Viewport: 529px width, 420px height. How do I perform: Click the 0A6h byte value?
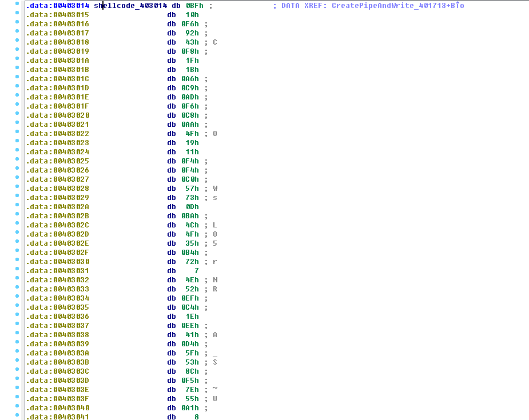click(x=190, y=79)
